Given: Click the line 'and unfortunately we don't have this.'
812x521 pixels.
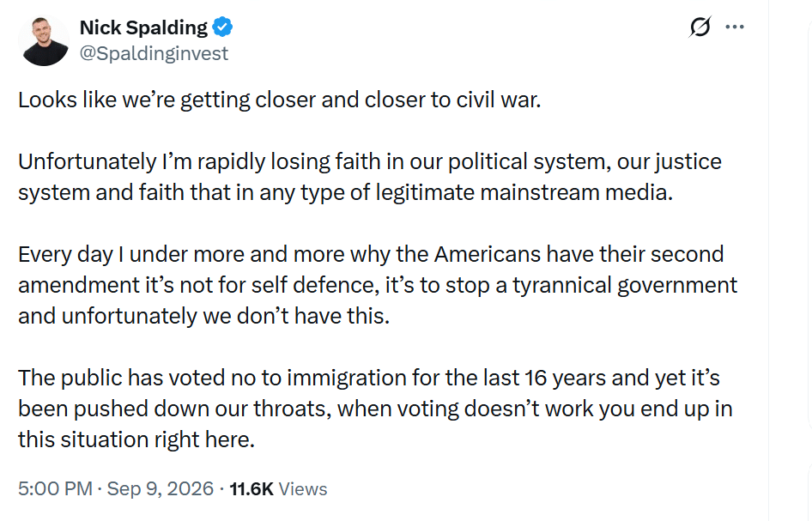Looking at the screenshot, I should [204, 316].
